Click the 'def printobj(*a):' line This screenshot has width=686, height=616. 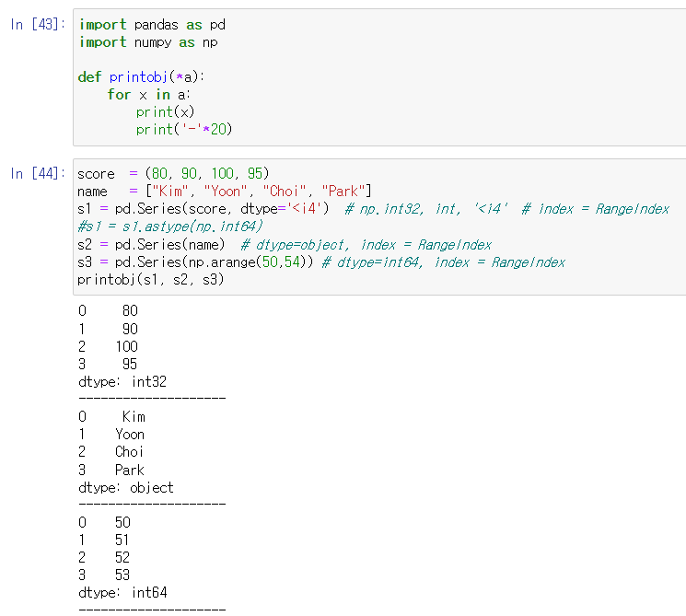[x=141, y=77]
